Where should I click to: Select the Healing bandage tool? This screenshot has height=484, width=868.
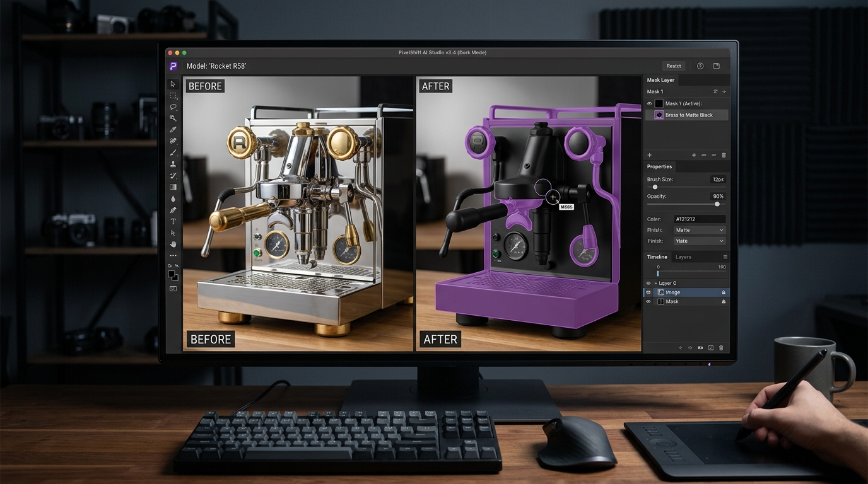point(173,141)
